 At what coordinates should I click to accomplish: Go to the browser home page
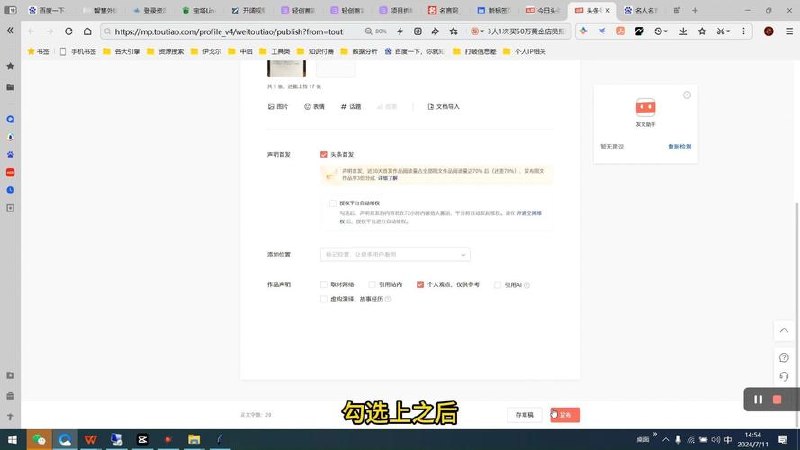pyautogui.click(x=88, y=31)
